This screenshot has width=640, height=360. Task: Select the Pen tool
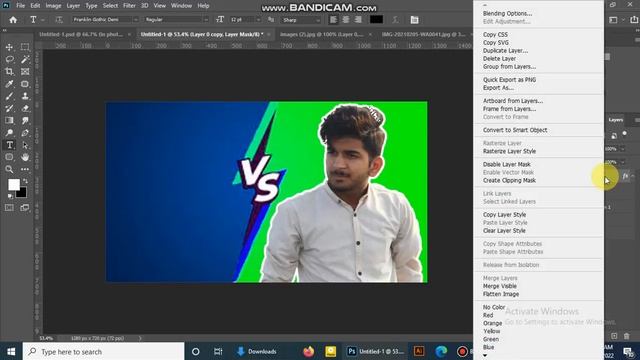coord(25,133)
